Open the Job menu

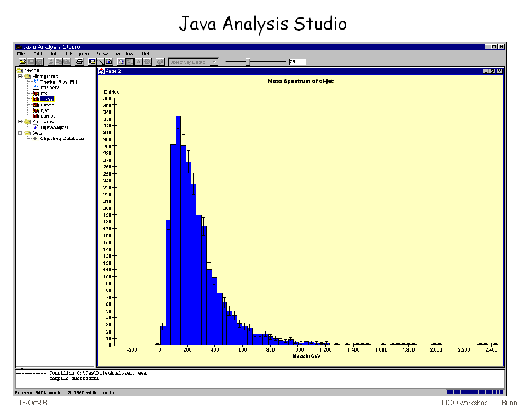tap(54, 54)
